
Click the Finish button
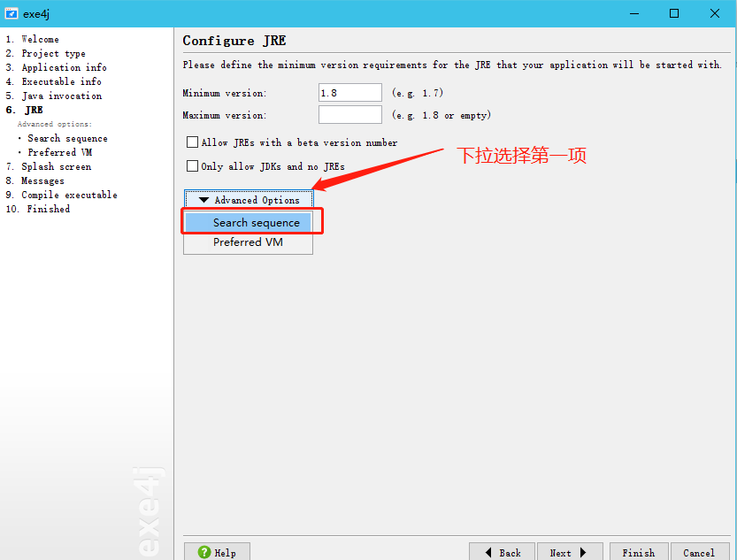[x=638, y=552]
